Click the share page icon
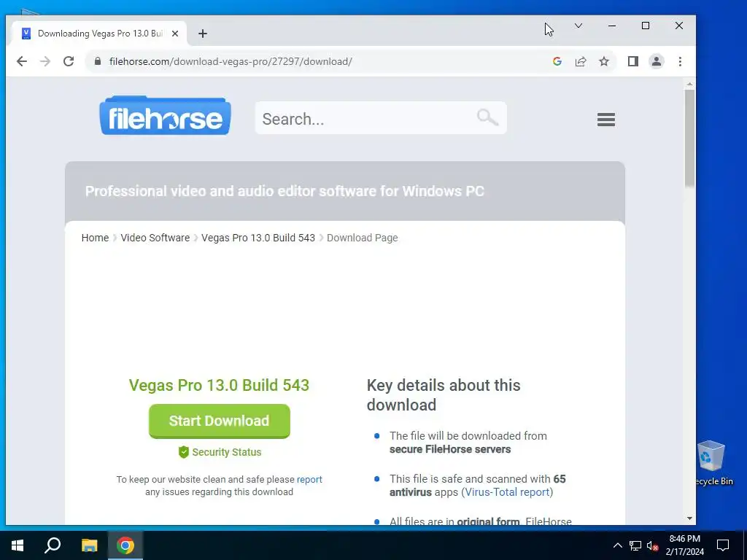 coord(580,61)
